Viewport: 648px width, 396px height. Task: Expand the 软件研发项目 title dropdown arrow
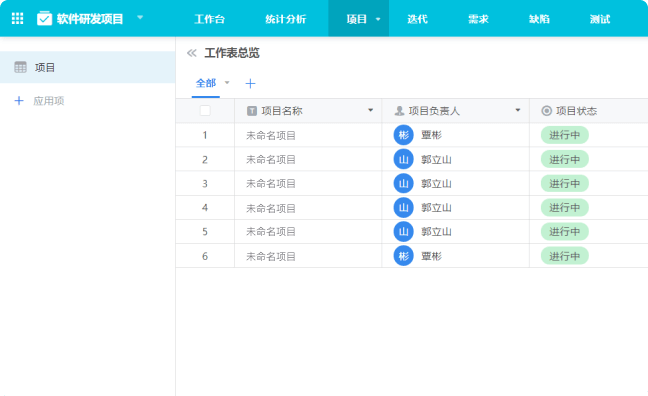(140, 17)
